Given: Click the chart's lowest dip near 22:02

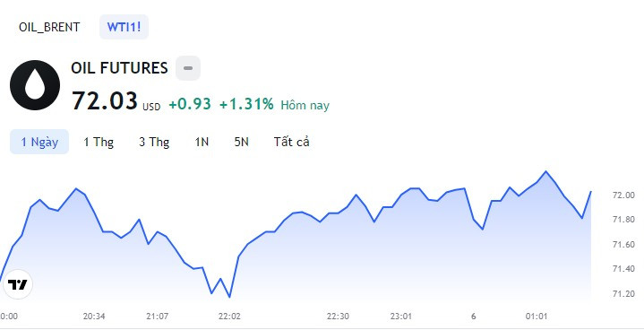Looking at the screenshot, I should point(229,297).
